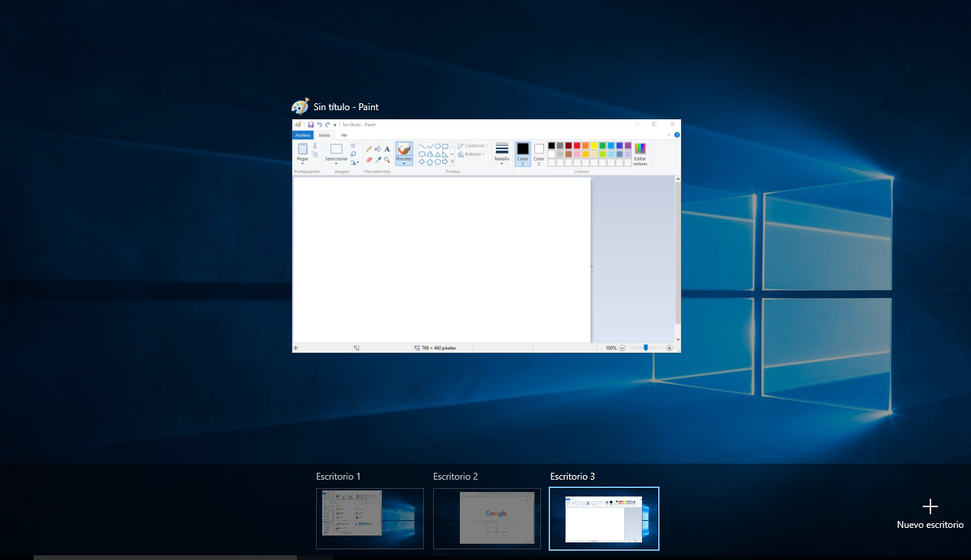971x560 pixels.
Task: Switch to the Ver ribbon tab
Action: coord(344,135)
